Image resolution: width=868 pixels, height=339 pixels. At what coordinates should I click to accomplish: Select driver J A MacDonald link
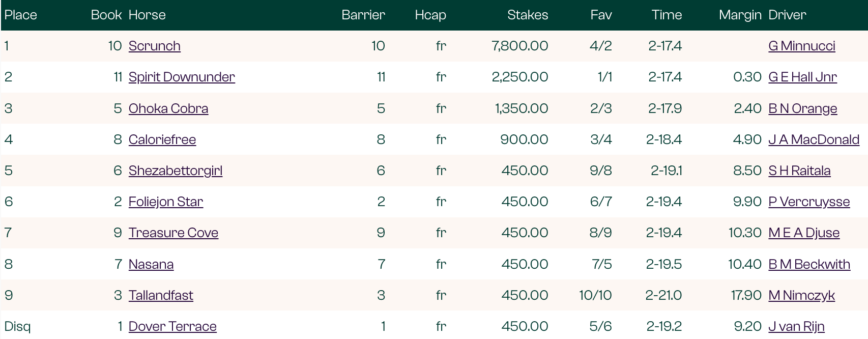click(x=813, y=139)
